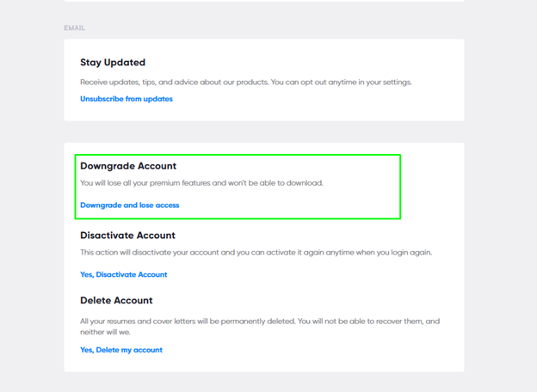Select the Disactivate Account heading

click(x=127, y=236)
